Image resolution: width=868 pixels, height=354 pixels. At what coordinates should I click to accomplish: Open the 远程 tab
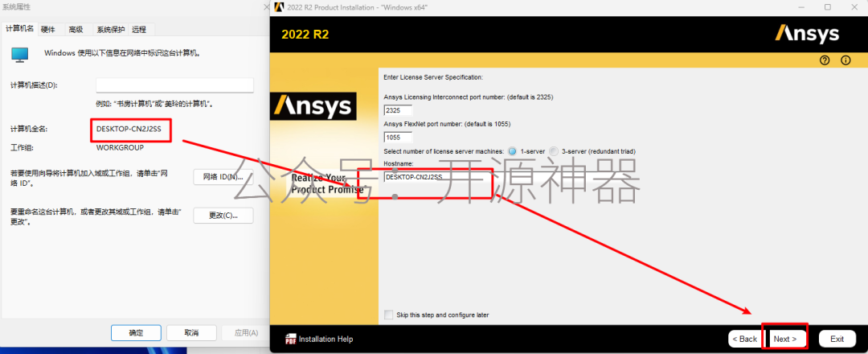[x=139, y=29]
